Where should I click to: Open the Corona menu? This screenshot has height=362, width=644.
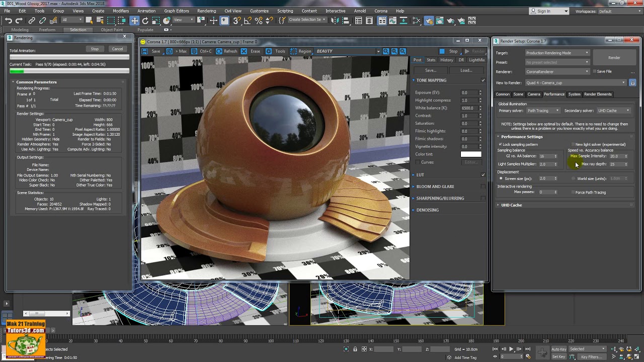[381, 11]
